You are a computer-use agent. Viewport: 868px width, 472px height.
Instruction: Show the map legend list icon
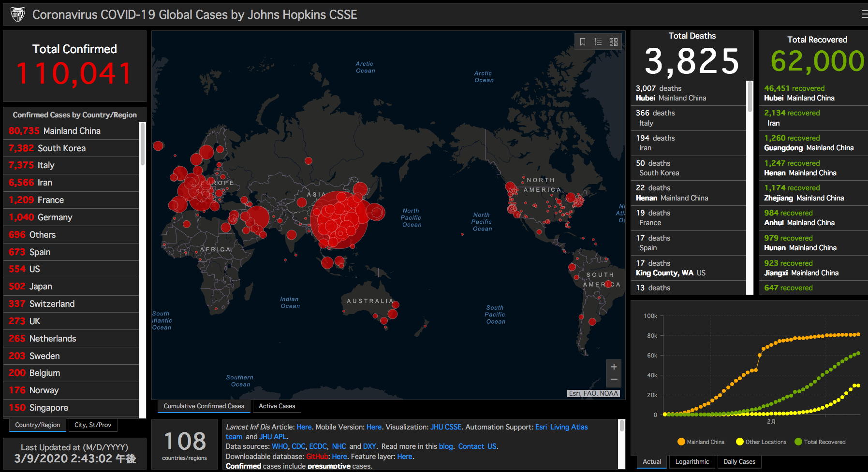pyautogui.click(x=598, y=42)
